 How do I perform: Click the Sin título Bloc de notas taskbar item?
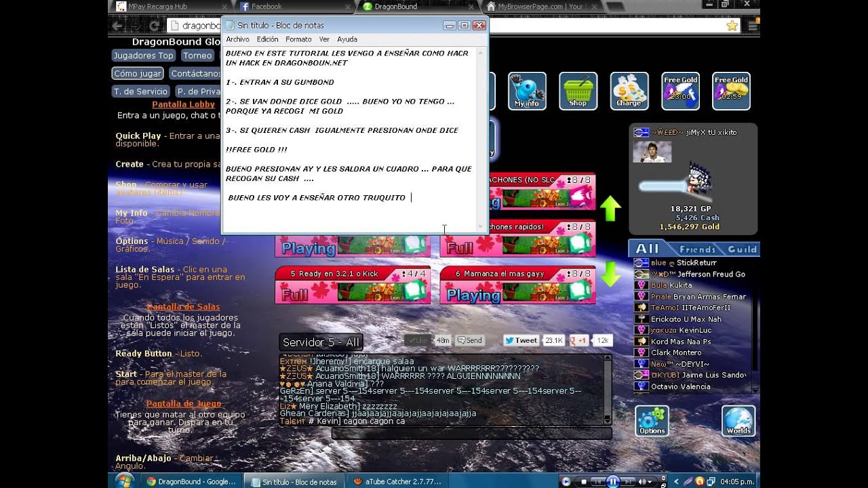coord(294,482)
